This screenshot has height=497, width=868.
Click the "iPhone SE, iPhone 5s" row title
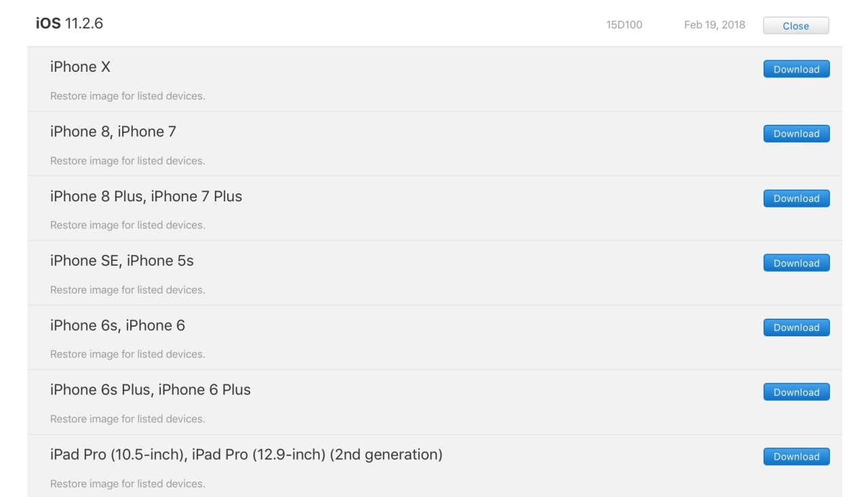tap(122, 261)
